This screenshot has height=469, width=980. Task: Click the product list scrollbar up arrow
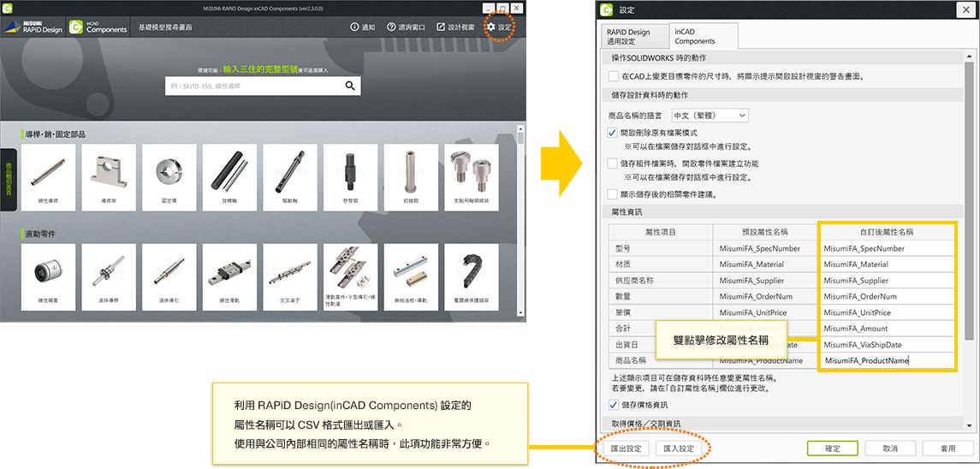pyautogui.click(x=520, y=128)
